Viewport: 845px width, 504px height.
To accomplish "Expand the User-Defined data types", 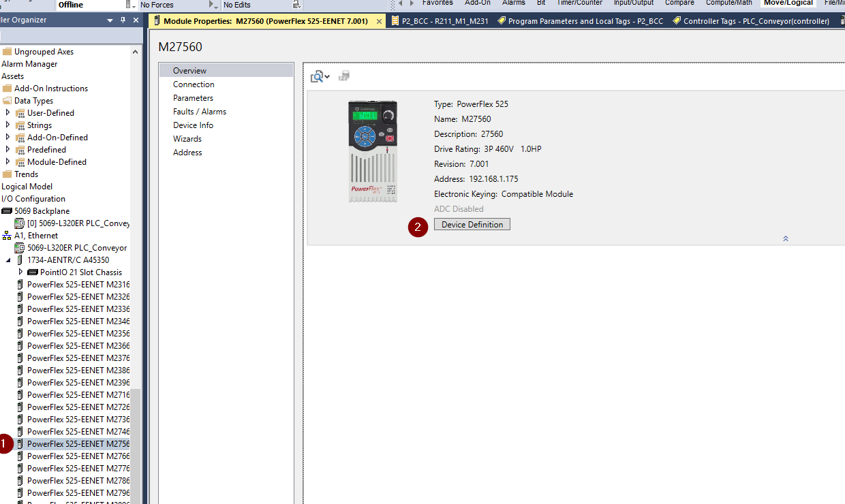I will pos(7,113).
